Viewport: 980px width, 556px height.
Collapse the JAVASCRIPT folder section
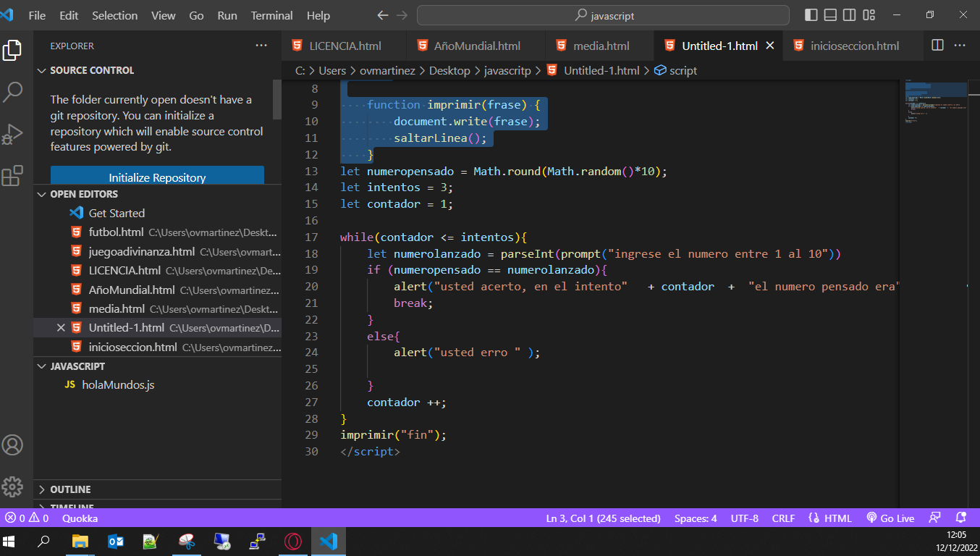pyautogui.click(x=42, y=367)
